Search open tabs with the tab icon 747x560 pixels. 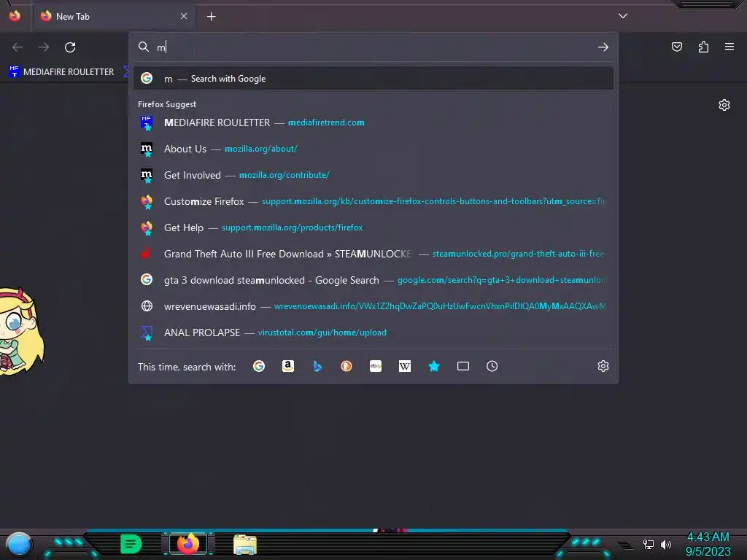tap(463, 366)
